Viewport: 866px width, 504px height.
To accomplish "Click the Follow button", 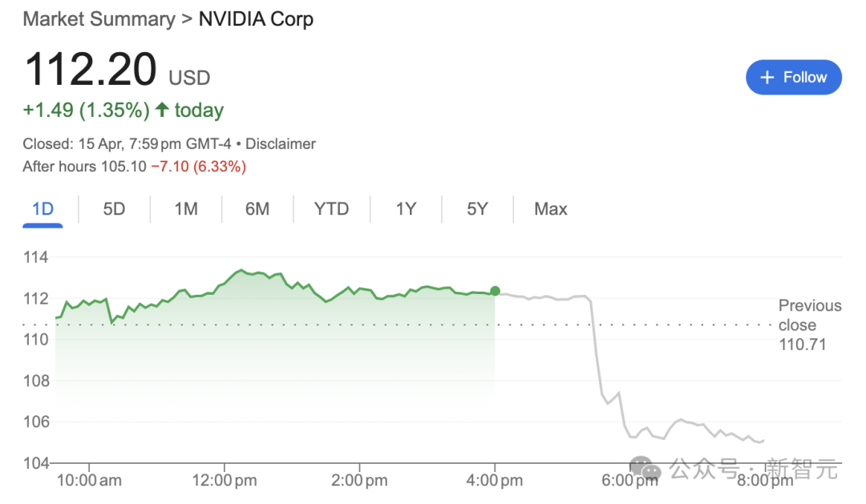I will [x=793, y=78].
